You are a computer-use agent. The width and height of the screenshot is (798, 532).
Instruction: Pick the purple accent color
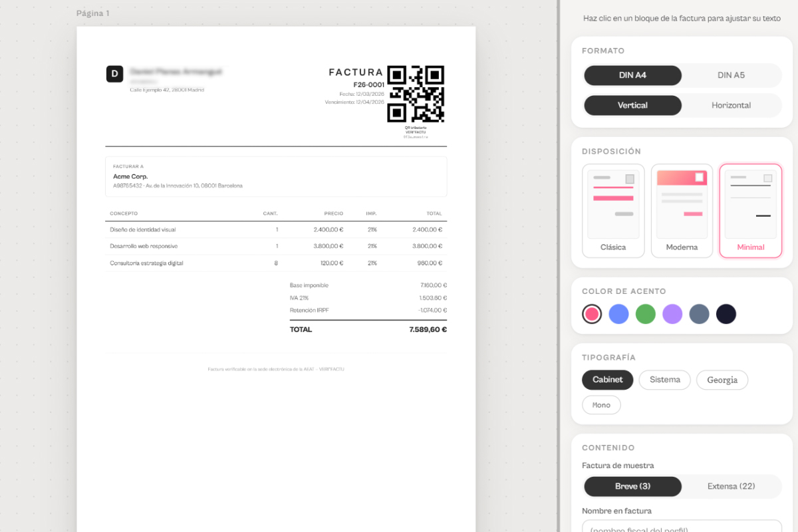pyautogui.click(x=672, y=314)
